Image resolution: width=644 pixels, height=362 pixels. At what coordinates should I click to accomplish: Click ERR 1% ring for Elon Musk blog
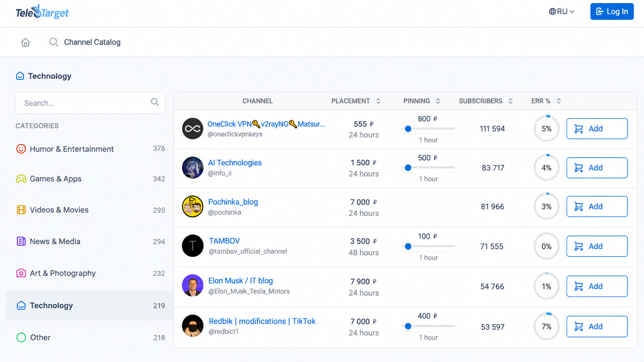[547, 286]
